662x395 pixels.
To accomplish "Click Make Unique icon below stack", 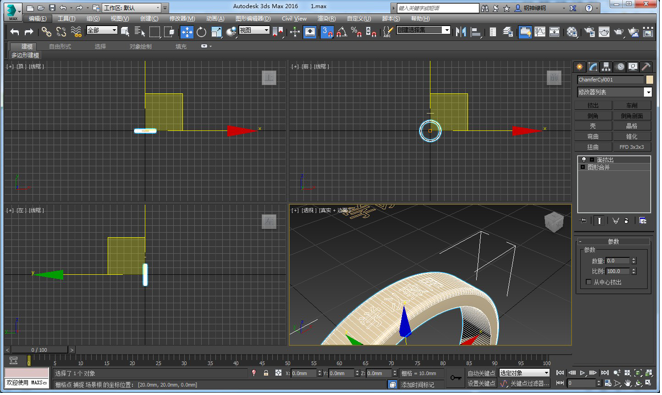I will 615,220.
